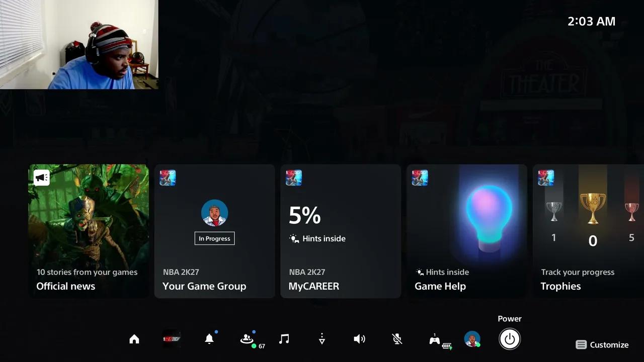Viewport: 644px width, 362px height.
Task: Select the bronze trophy icon
Action: pyautogui.click(x=631, y=211)
